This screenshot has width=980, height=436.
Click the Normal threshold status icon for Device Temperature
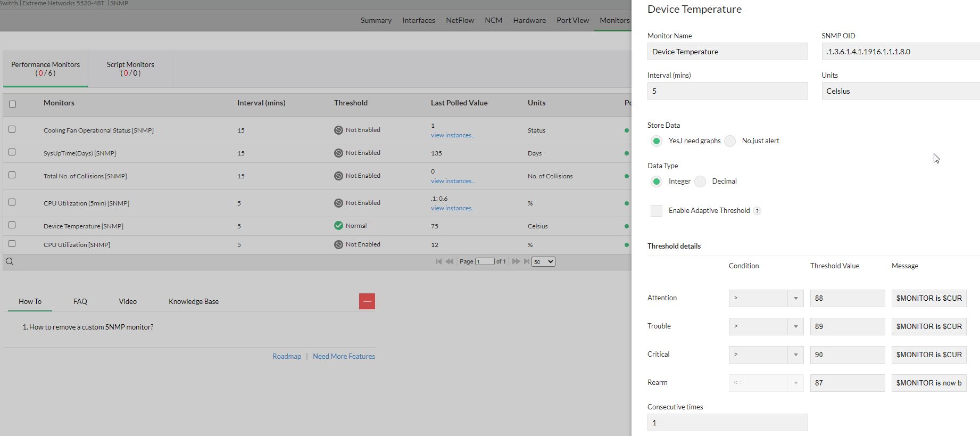pos(338,226)
